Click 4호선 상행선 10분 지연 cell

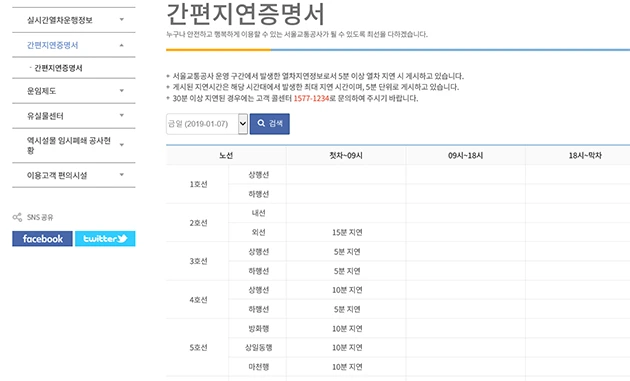click(x=347, y=290)
